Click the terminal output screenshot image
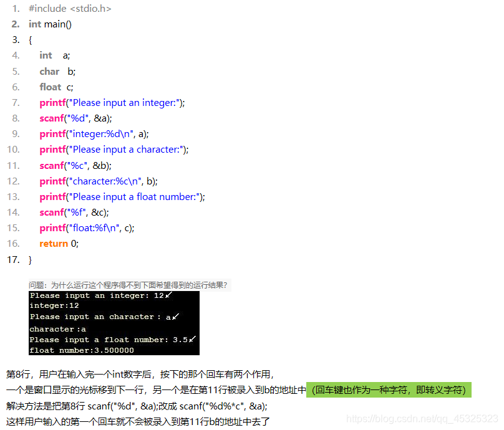504x430 pixels. pos(114,323)
